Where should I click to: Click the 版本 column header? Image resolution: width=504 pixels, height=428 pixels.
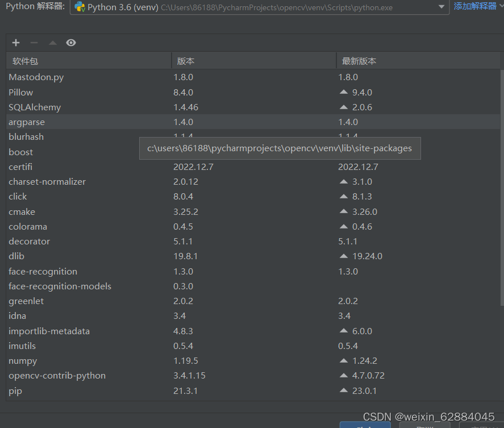[x=254, y=61]
